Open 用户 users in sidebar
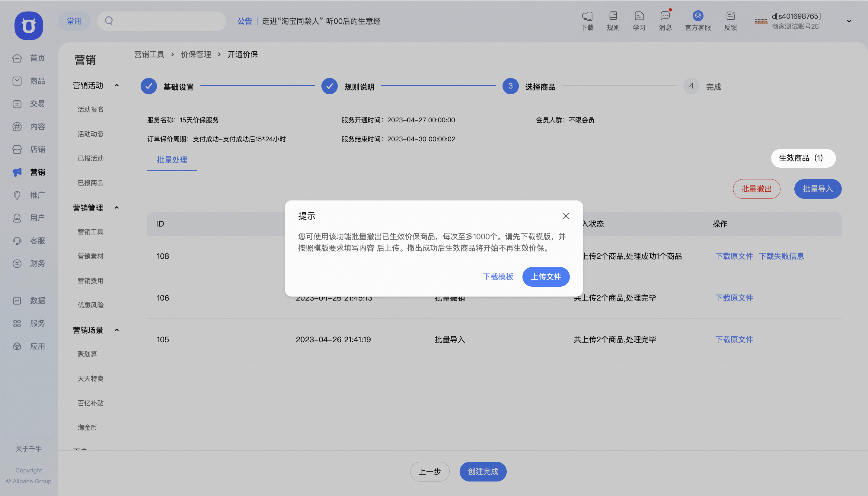This screenshot has width=868, height=496. [29, 218]
